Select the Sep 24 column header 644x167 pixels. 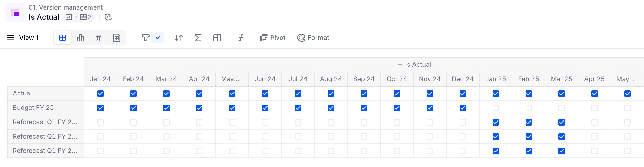pos(364,79)
